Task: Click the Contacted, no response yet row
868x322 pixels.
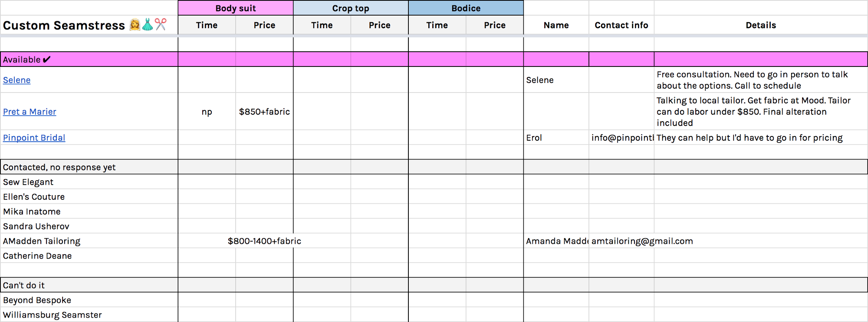Action: tap(59, 167)
